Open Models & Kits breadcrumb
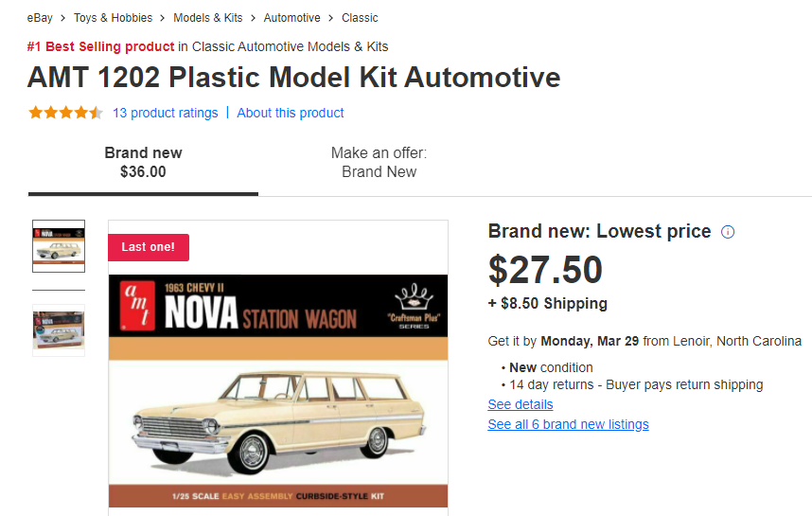This screenshot has width=812, height=516. pos(207,18)
